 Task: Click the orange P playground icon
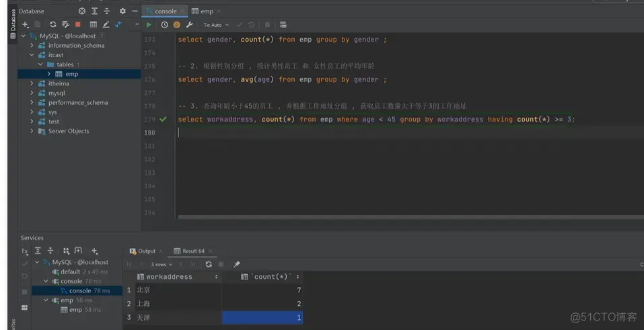tap(176, 25)
